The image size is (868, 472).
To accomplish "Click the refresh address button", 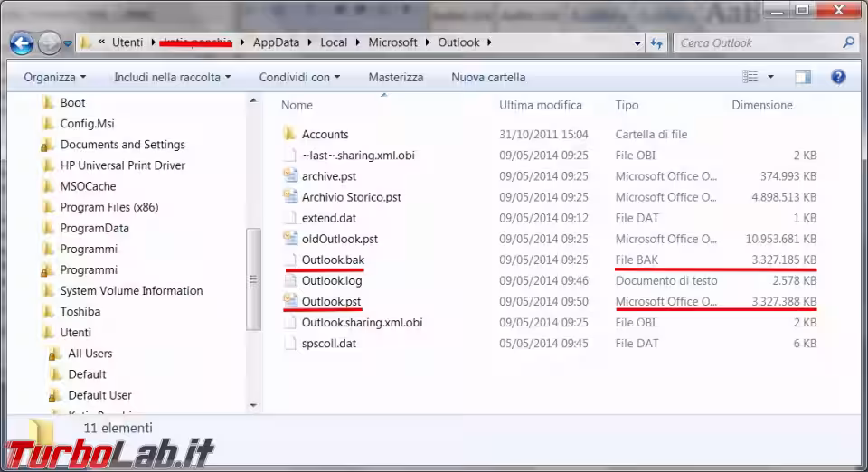I will (656, 42).
